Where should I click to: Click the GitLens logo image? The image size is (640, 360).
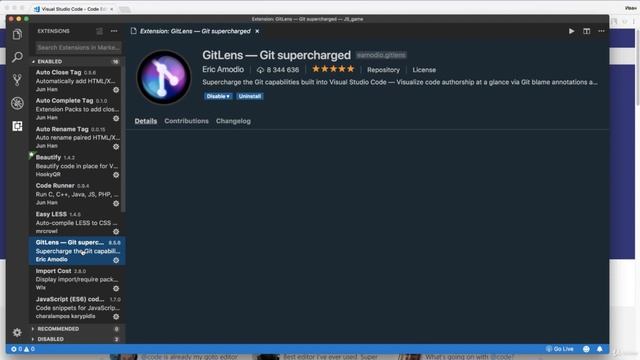(x=164, y=77)
